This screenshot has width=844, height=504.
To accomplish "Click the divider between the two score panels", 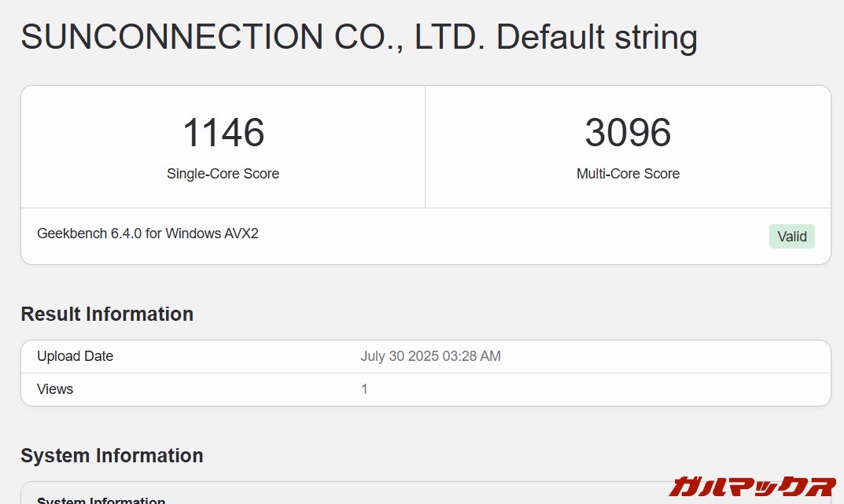I will [425, 145].
